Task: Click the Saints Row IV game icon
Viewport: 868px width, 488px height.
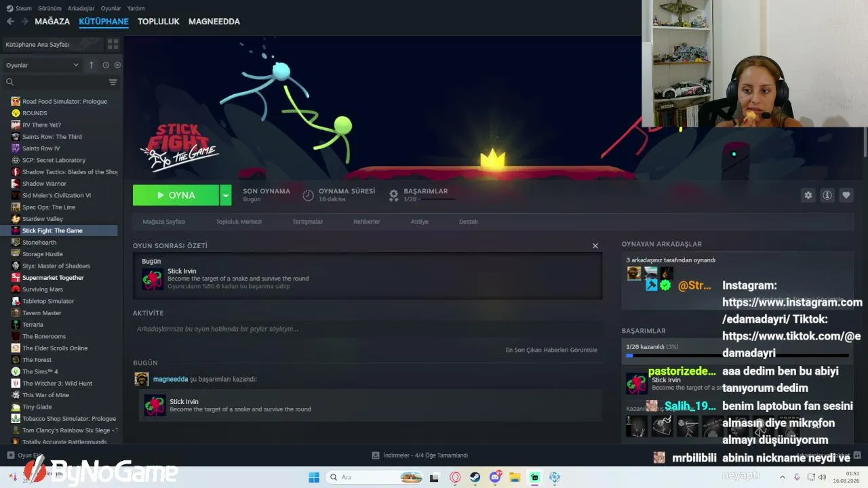Action: coord(16,148)
